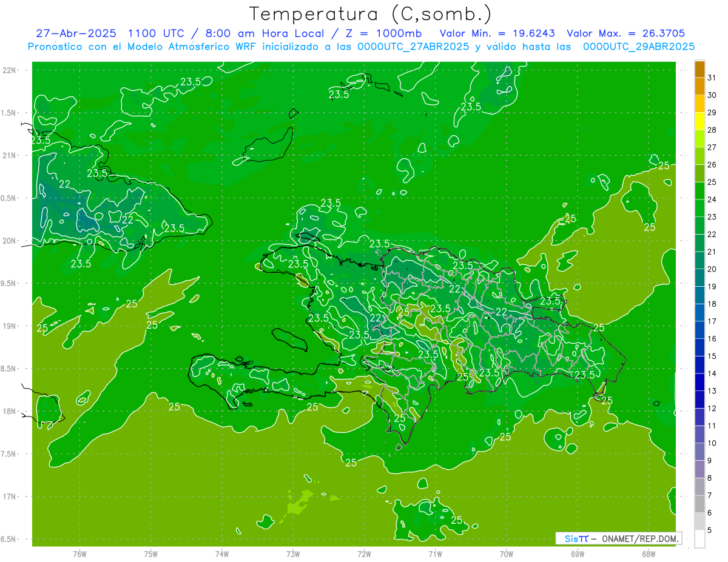This screenshot has width=728, height=562.
Task: Click the colorbar label '25'
Action: coord(712,182)
